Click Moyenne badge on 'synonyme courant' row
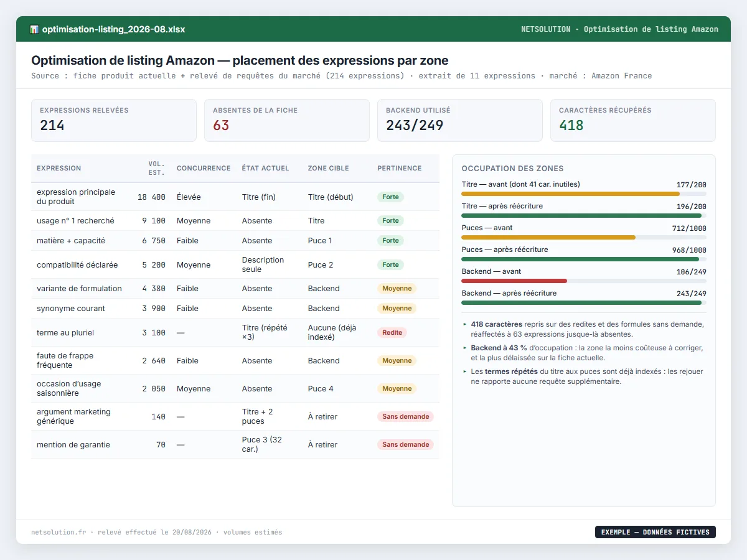The image size is (747, 560). click(x=397, y=309)
